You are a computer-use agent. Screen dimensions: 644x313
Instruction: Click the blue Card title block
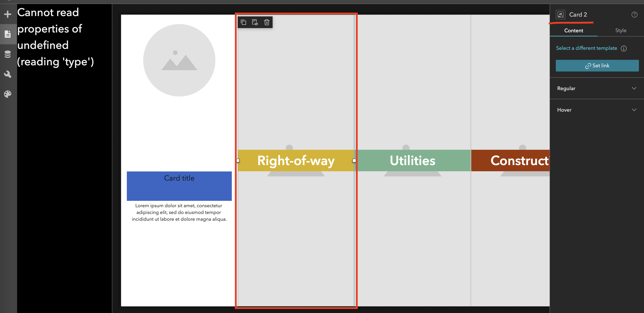point(179,186)
